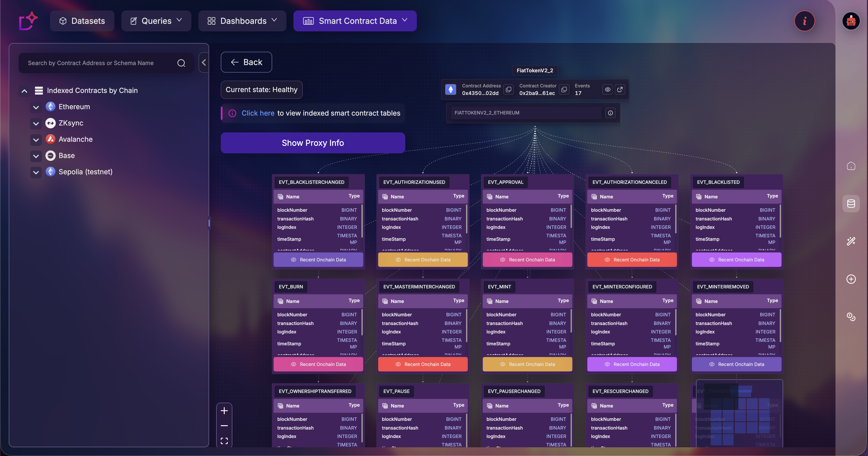Zoom in on the schema canvas

[224, 411]
